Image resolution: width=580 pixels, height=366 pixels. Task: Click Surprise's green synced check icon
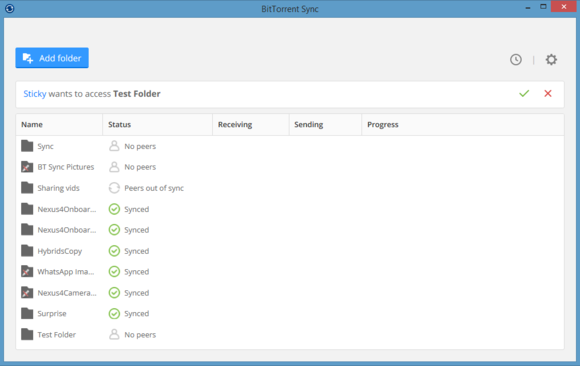[114, 313]
